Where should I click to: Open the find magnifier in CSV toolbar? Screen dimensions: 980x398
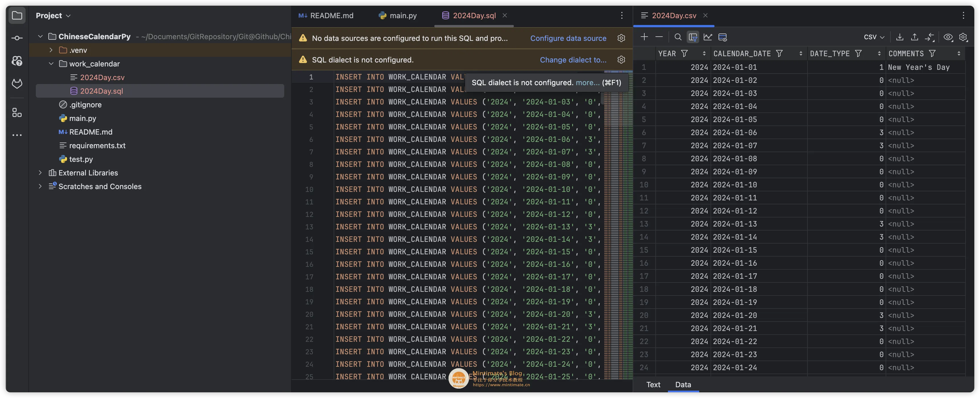tap(678, 37)
